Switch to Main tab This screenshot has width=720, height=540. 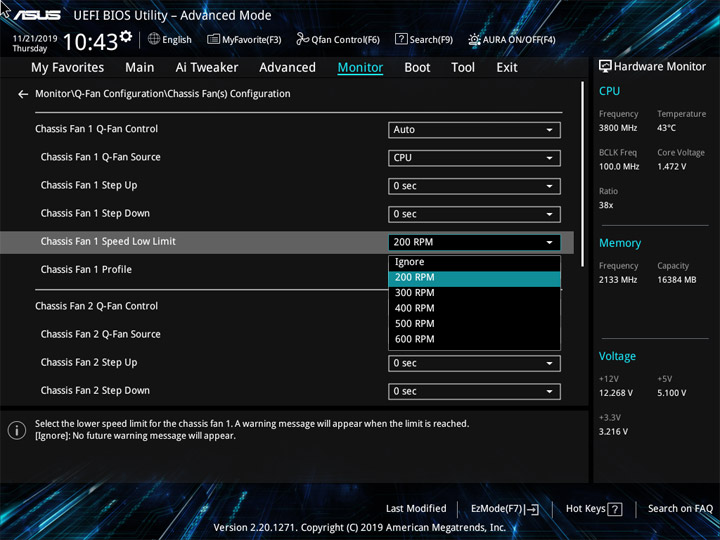tap(140, 68)
